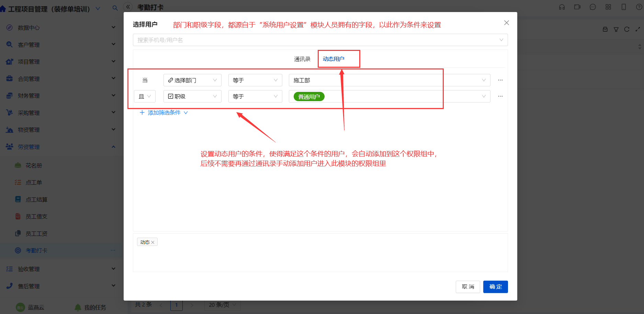Collapse sidebar with double-arrow icon
Screen dimensions: 644x314
pos(128,7)
